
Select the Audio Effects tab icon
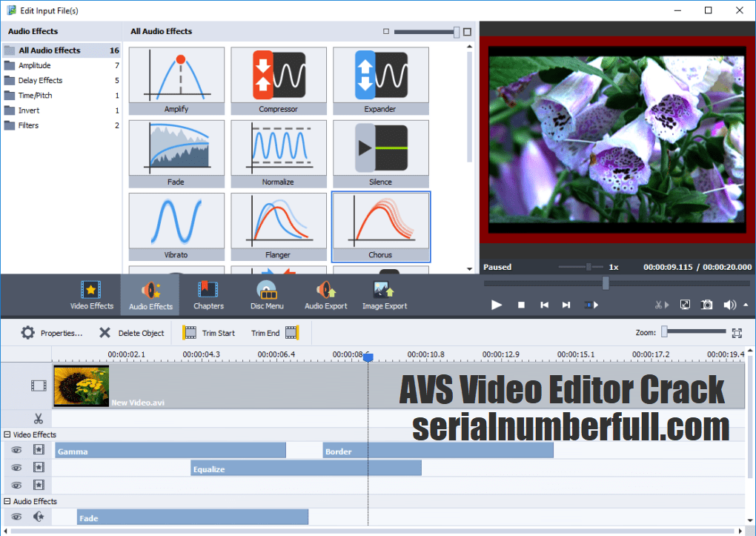click(x=150, y=294)
